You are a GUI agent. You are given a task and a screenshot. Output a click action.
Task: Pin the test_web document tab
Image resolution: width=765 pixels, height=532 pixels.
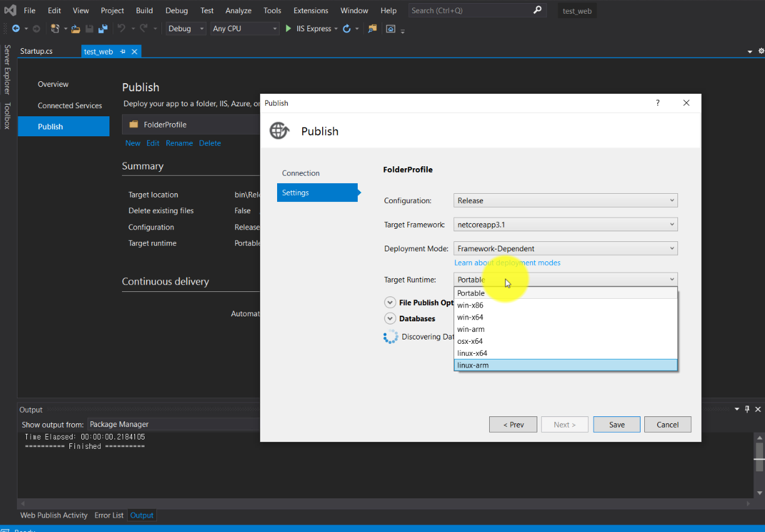(123, 51)
